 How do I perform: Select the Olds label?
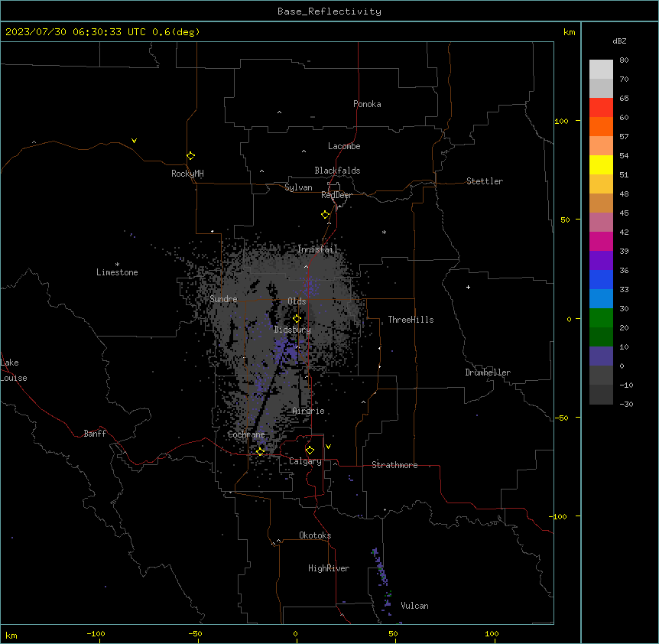pos(297,301)
